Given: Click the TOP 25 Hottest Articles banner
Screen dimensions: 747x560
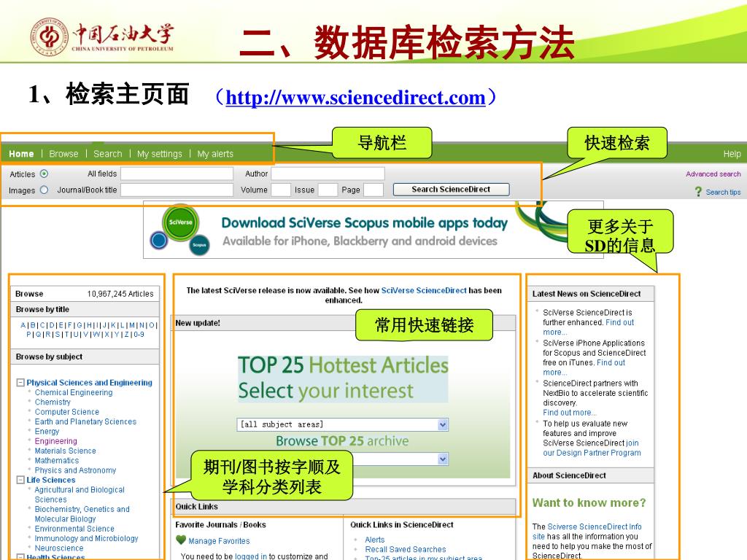Looking at the screenshot, I should 343,378.
